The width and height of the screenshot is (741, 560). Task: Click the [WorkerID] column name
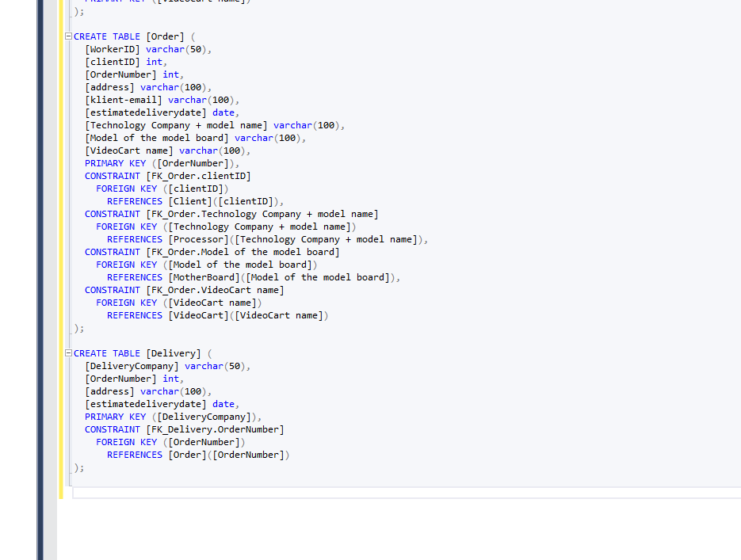click(113, 49)
